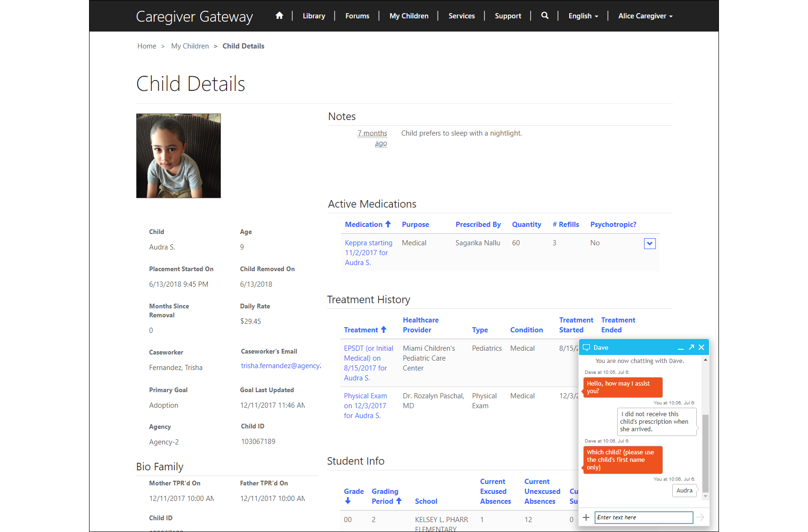This screenshot has height=532, width=808.
Task: Click the Agency-2 value
Action: click(164, 442)
